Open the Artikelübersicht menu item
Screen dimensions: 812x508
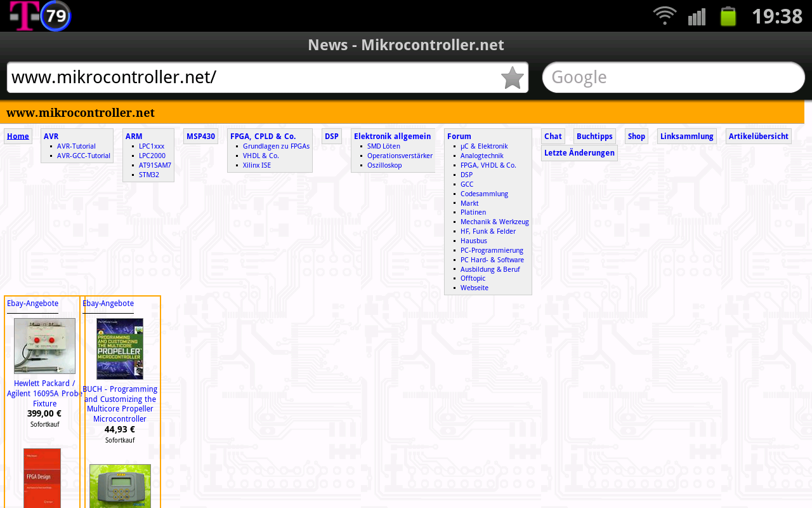[758, 136]
